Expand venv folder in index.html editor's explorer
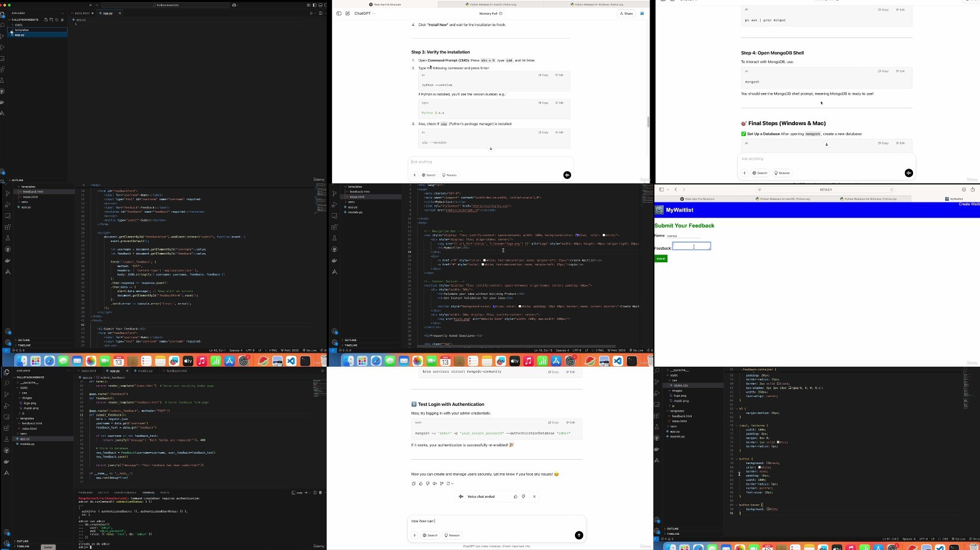 click(351, 202)
